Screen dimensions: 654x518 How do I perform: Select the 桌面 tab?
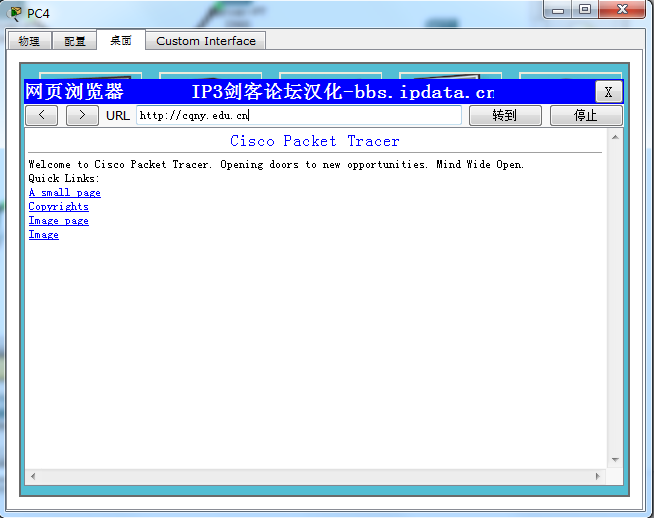121,40
